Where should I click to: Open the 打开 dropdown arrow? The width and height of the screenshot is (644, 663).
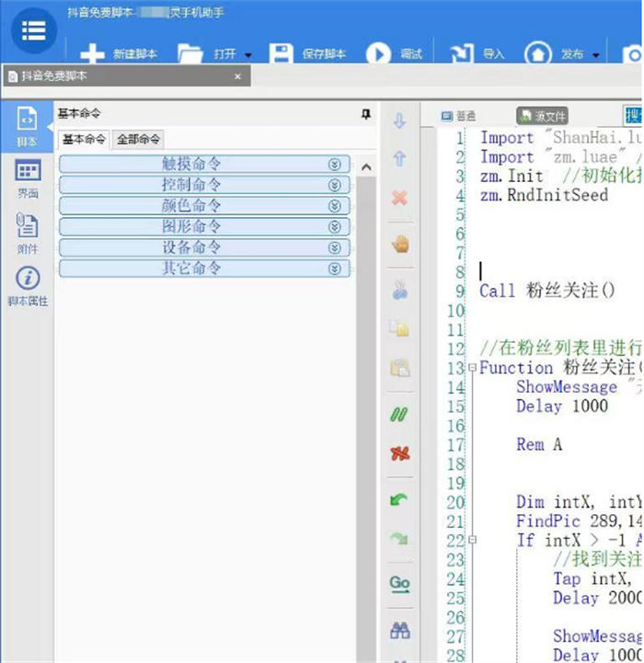248,55
